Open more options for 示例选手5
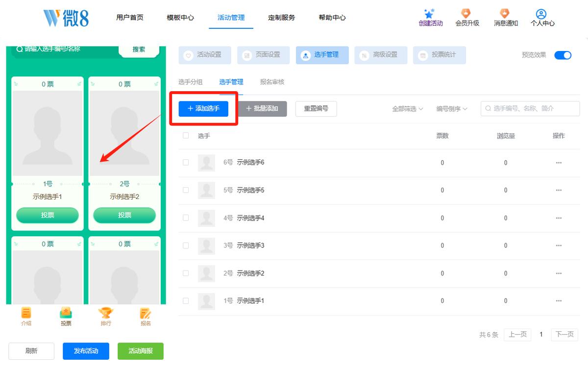The width and height of the screenshot is (588, 371). pos(559,190)
